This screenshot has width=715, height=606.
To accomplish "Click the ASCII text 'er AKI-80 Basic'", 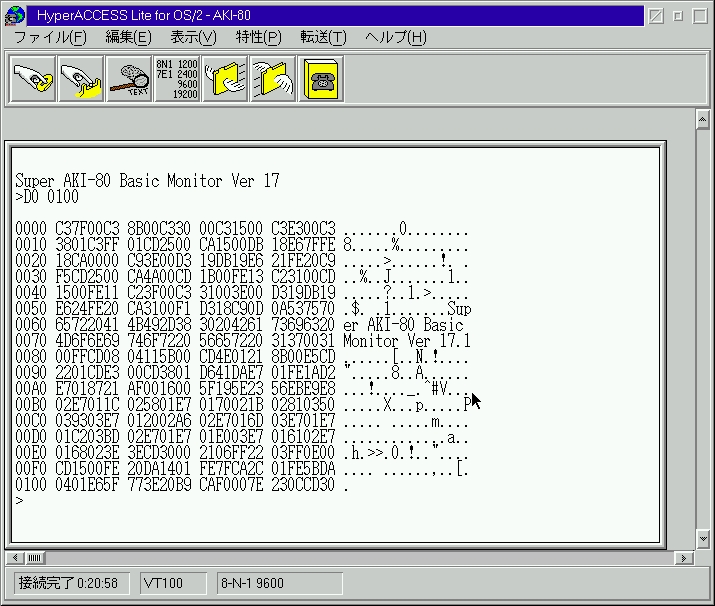I will tap(404, 325).
